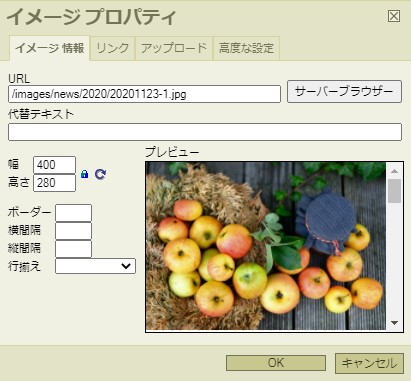The height and width of the screenshot is (381, 411).
Task: Click the 幅 label
Action: pyautogui.click(x=14, y=165)
